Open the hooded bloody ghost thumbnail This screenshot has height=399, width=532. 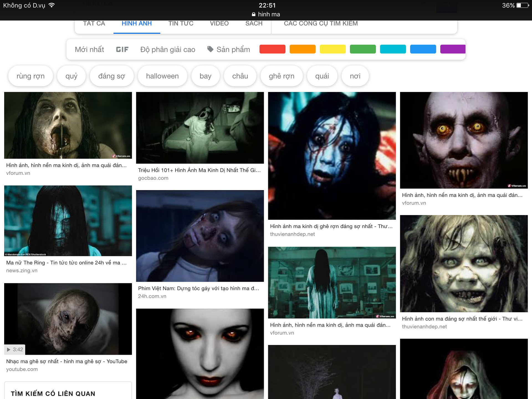point(464,369)
